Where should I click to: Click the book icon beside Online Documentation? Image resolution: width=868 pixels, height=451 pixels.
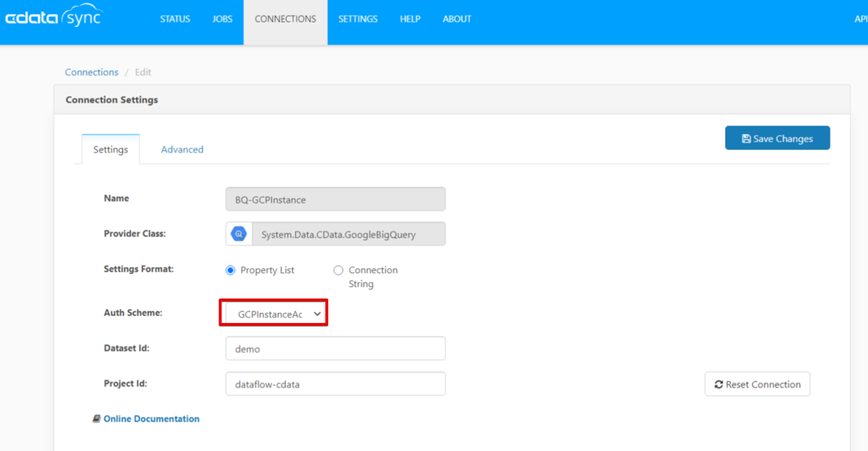tap(96, 418)
